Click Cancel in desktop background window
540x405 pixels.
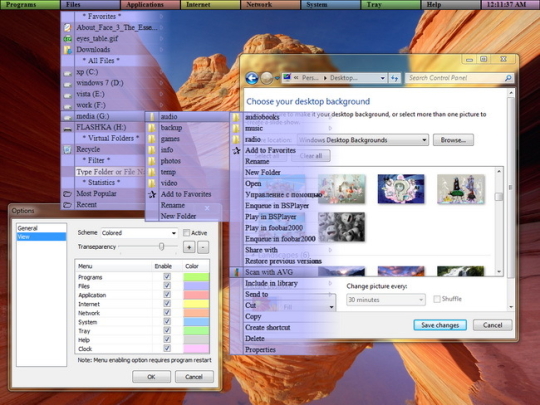492,325
